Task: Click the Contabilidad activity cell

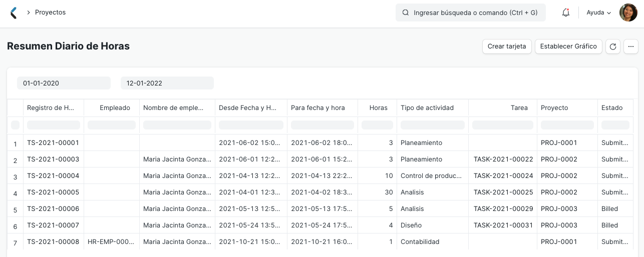Action: point(433,241)
